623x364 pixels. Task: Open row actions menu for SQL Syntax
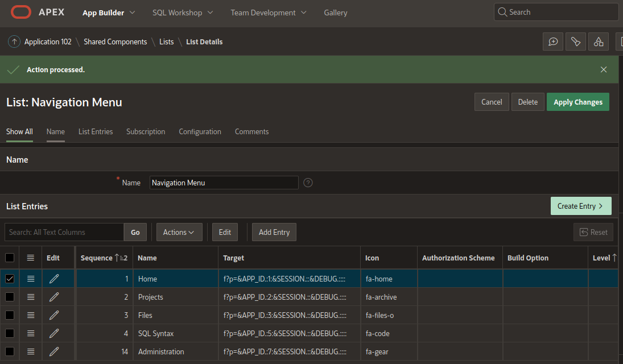[x=31, y=333]
